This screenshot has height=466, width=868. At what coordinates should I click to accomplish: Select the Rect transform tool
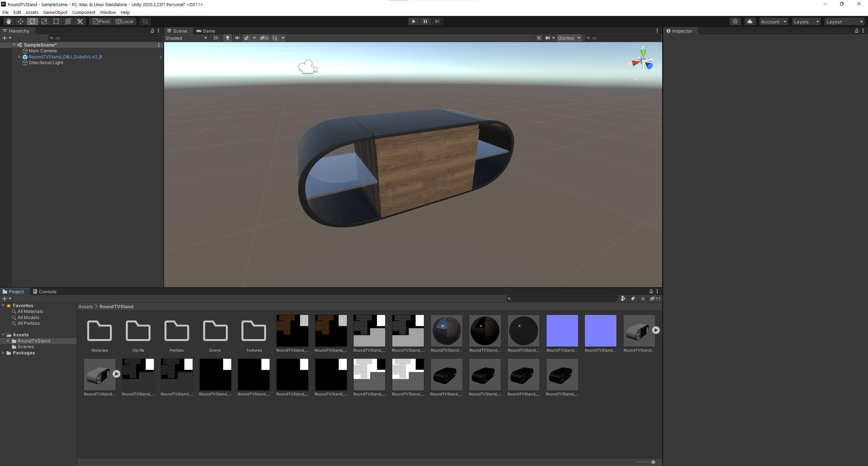(56, 21)
